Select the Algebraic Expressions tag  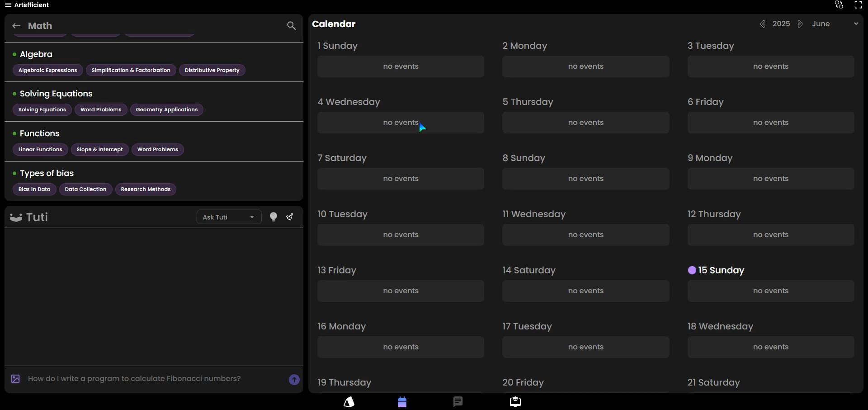[x=47, y=70]
